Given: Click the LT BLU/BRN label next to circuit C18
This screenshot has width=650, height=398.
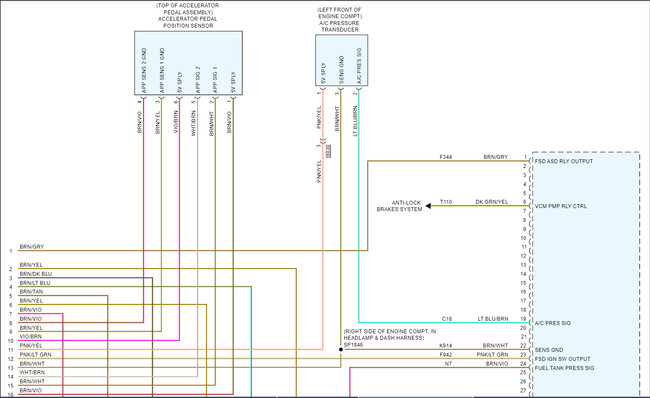Looking at the screenshot, I should pyautogui.click(x=492, y=319).
